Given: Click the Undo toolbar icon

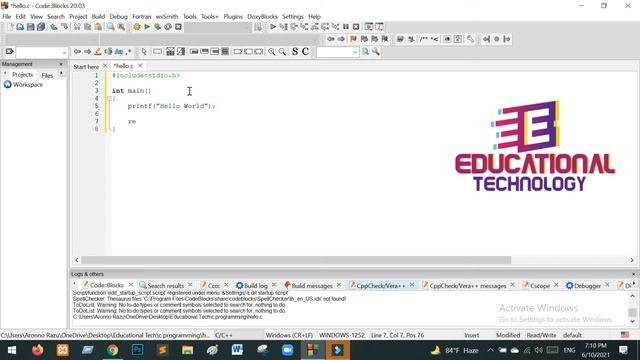Looking at the screenshot, I should tap(54, 27).
